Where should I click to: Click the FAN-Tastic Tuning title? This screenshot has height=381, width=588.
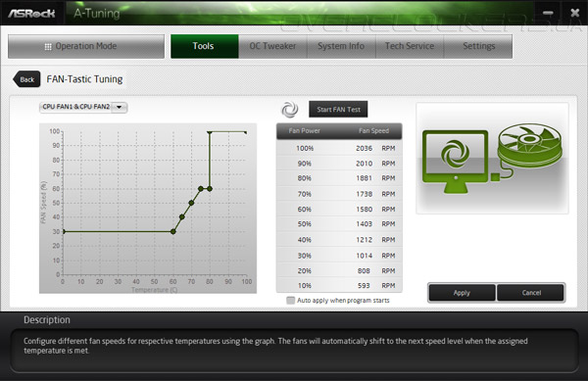(x=84, y=79)
